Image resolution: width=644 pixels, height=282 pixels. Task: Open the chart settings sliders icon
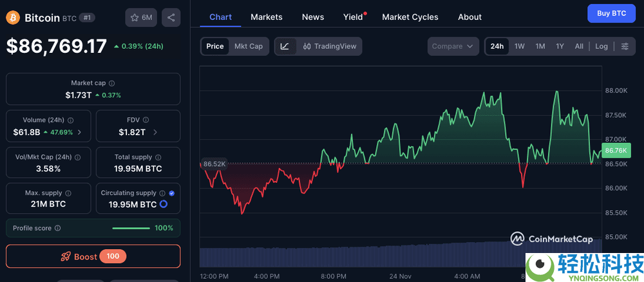[624, 46]
